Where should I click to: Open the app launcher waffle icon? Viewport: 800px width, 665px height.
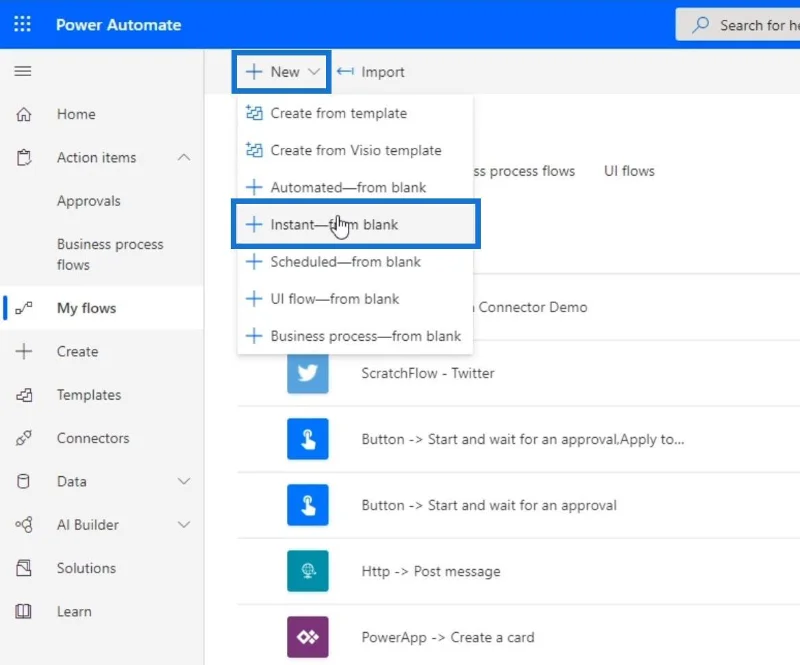[x=22, y=24]
